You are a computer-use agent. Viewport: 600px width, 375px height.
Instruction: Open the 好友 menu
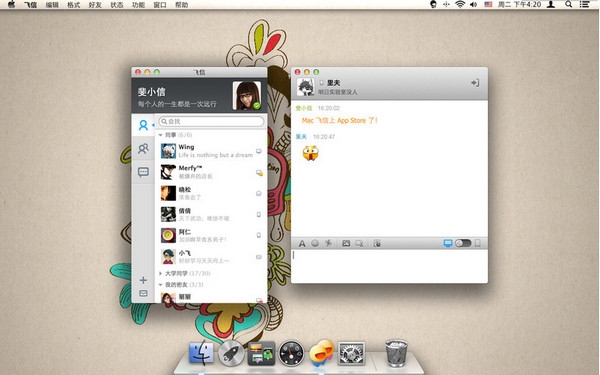point(95,5)
